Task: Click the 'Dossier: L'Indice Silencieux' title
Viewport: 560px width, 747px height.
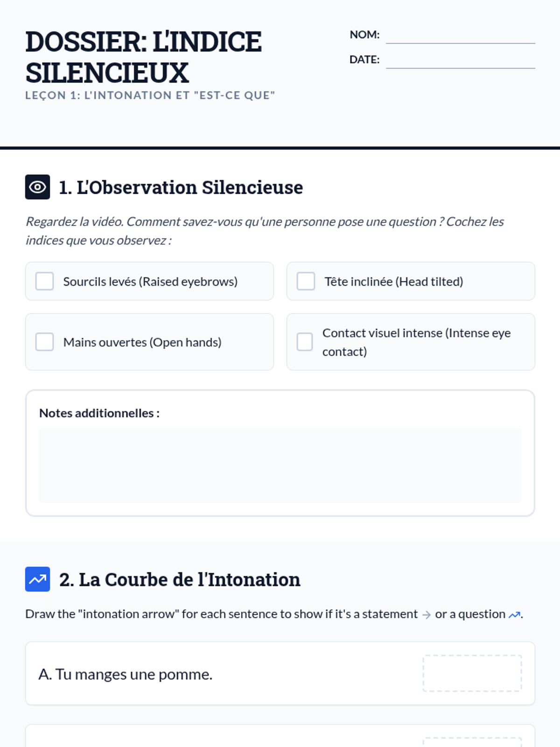Action: click(143, 57)
